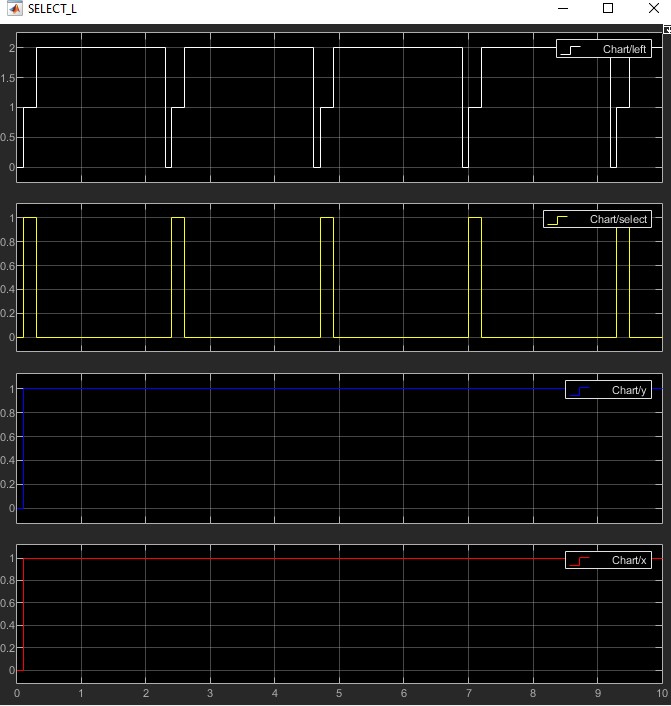Click the time axis label 10
The height and width of the screenshot is (706, 671).
point(662,693)
